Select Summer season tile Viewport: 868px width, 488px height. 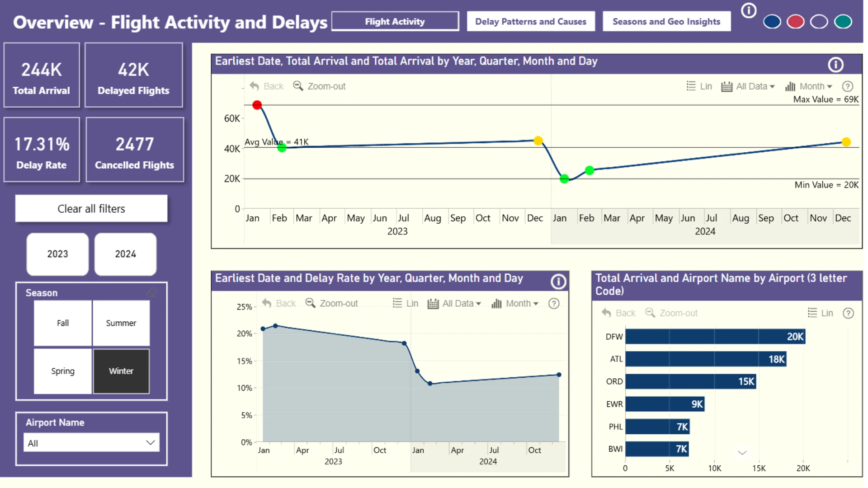click(x=121, y=323)
